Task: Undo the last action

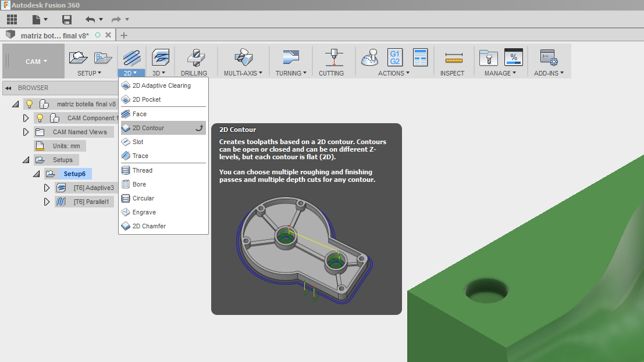Action: click(x=90, y=19)
